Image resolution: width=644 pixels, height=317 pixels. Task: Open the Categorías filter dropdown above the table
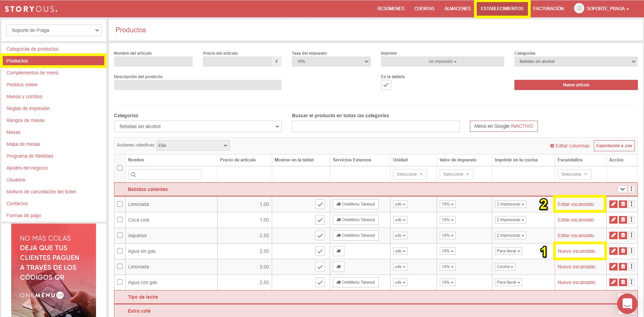pyautogui.click(x=197, y=126)
